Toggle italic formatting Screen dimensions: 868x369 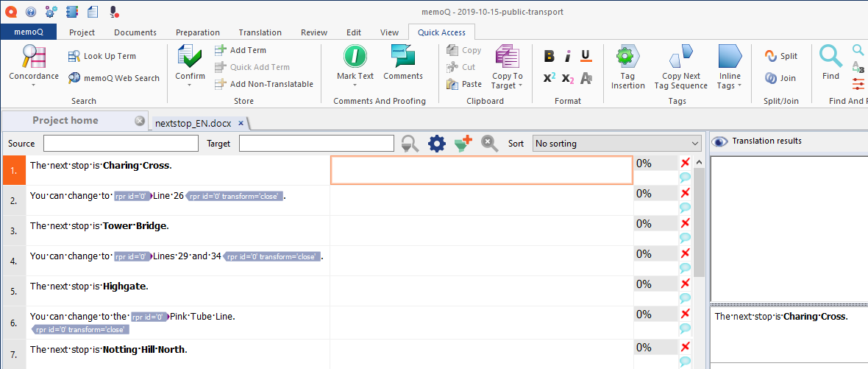point(567,57)
